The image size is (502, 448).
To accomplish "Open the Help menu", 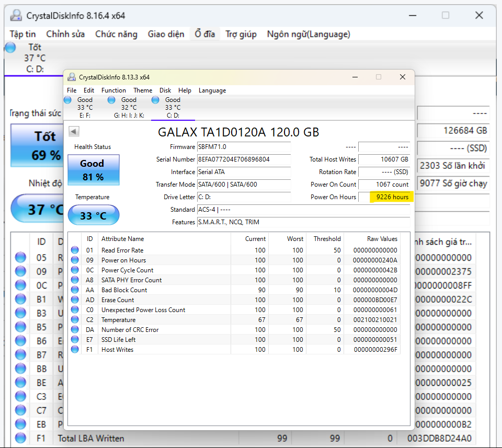I will 185,90.
